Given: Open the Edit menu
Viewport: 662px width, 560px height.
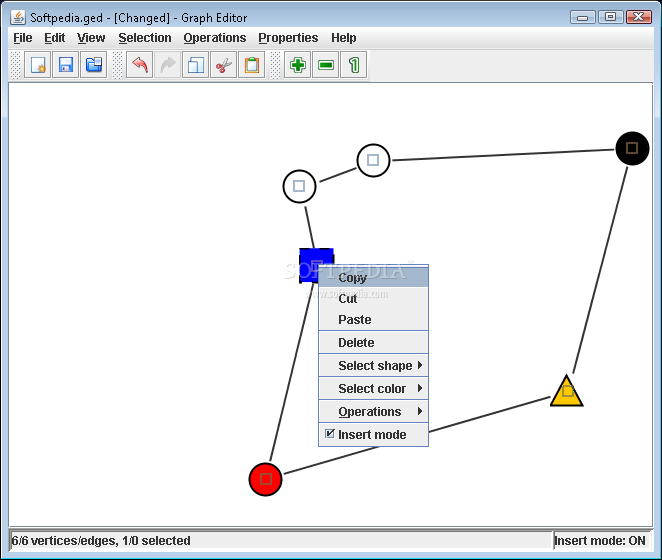Looking at the screenshot, I should (54, 38).
